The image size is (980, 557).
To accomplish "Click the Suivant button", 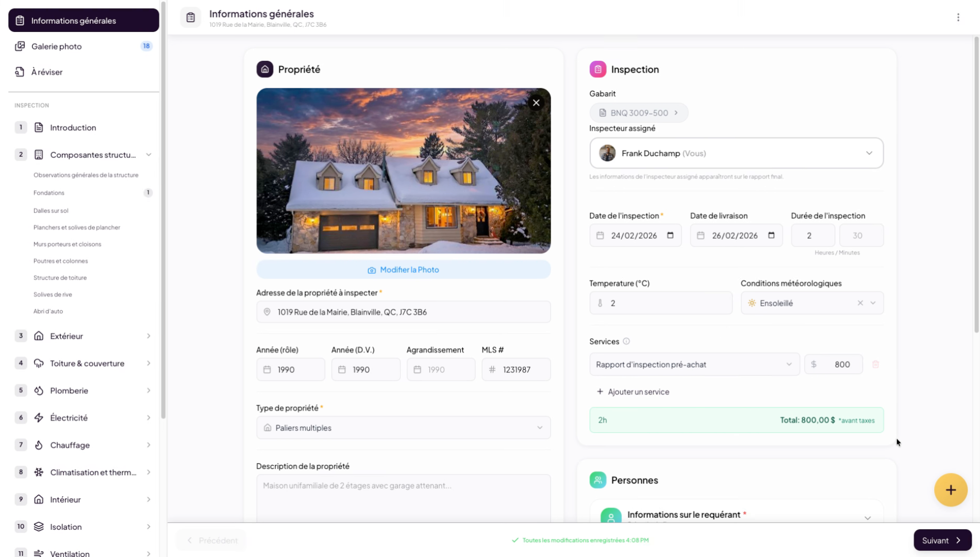I will (x=941, y=540).
